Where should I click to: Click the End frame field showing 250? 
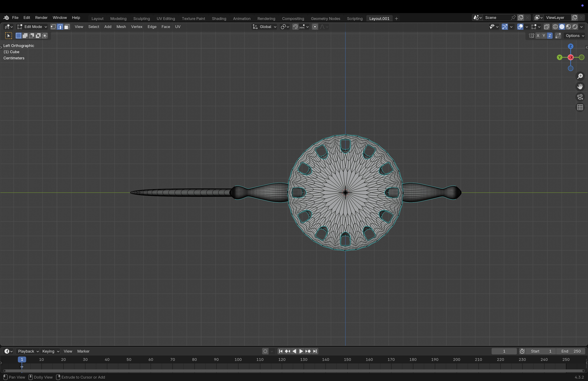571,351
